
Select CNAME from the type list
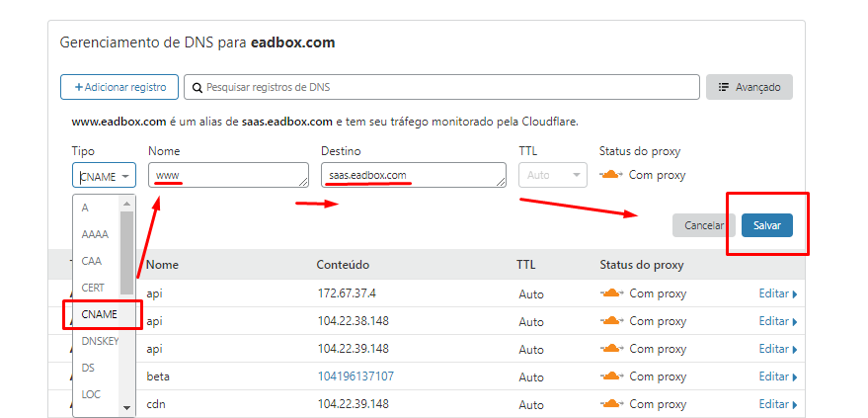[99, 314]
